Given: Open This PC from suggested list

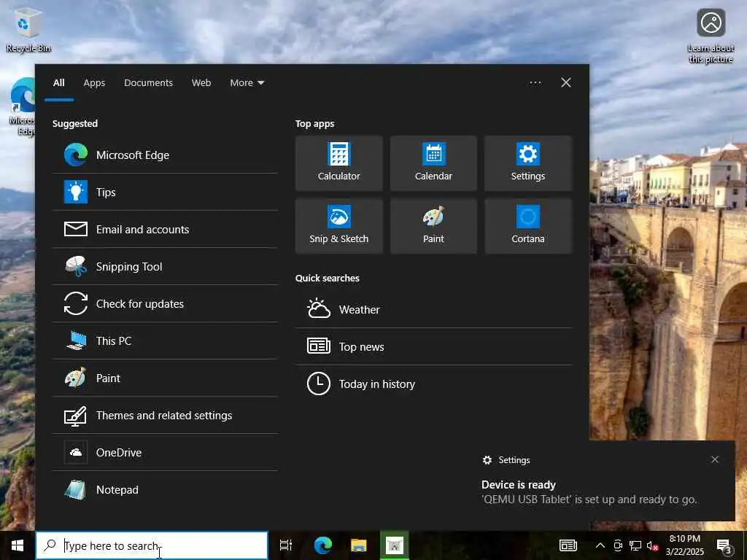Looking at the screenshot, I should pyautogui.click(x=165, y=341).
